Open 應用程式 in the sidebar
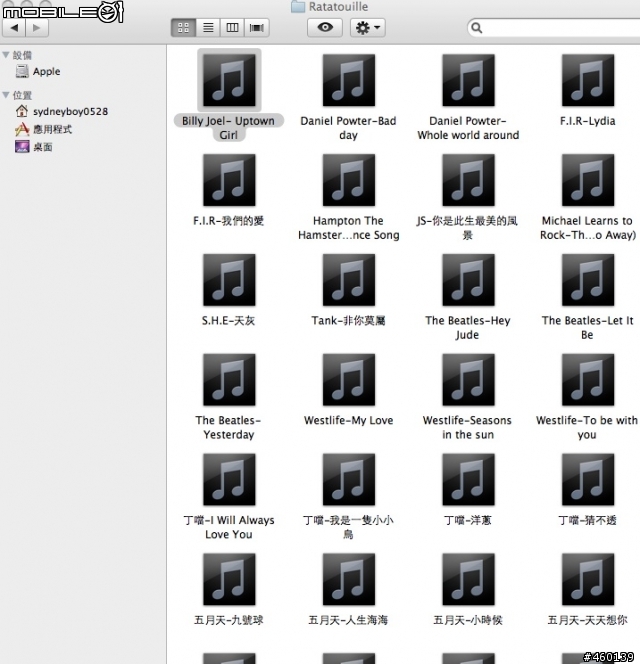 pyautogui.click(x=43, y=129)
